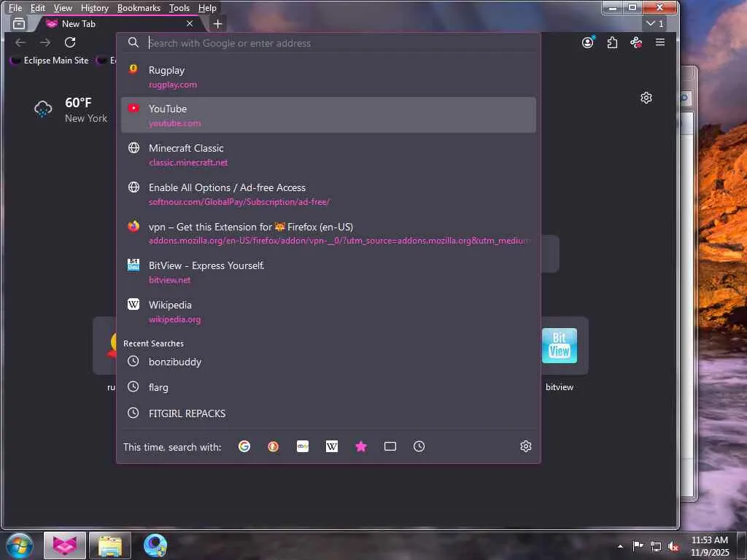Choose recent search flarg
747x560 pixels.
328,388
